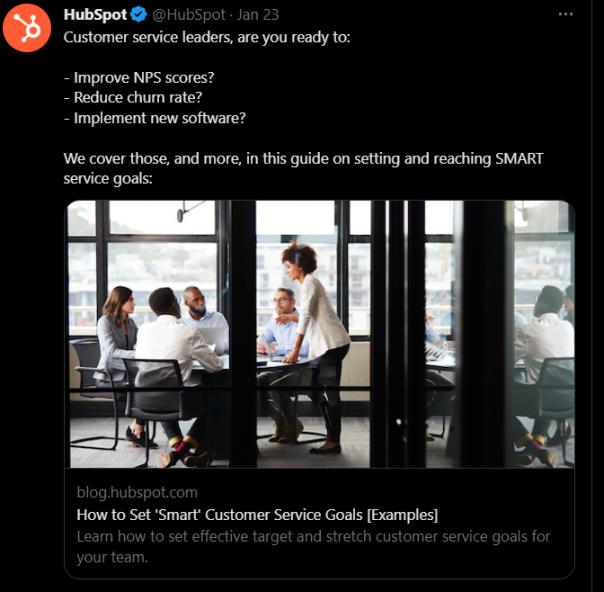This screenshot has height=592, width=604.
Task: Open the meeting room photo preview
Action: pos(320,334)
